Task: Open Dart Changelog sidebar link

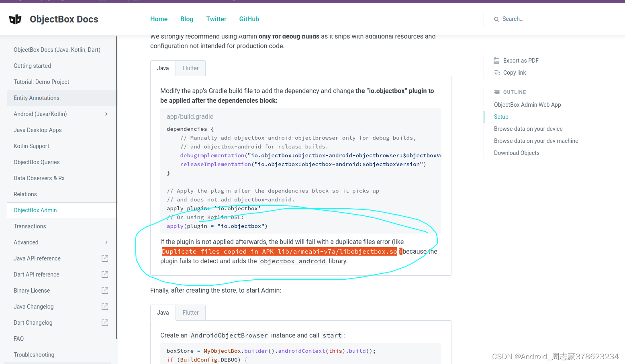Action: (33, 323)
